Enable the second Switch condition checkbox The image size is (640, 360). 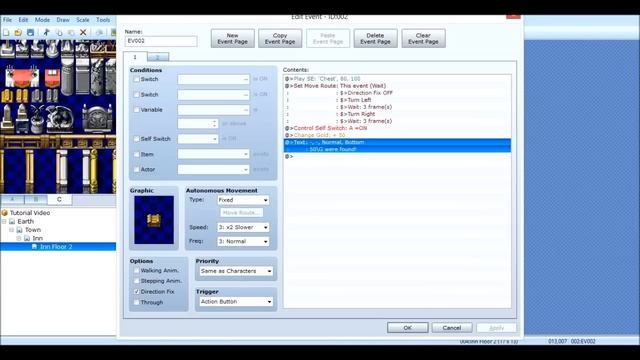tap(136, 95)
